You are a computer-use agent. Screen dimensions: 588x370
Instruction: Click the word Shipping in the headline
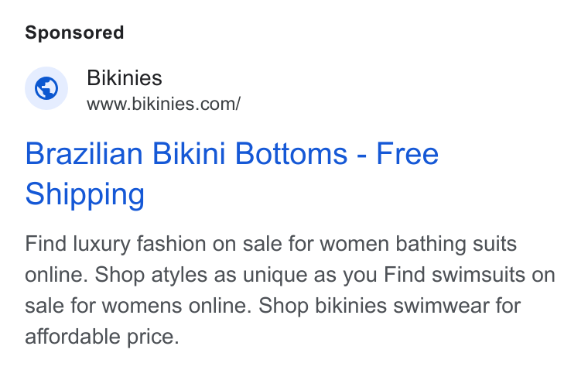coord(85,194)
